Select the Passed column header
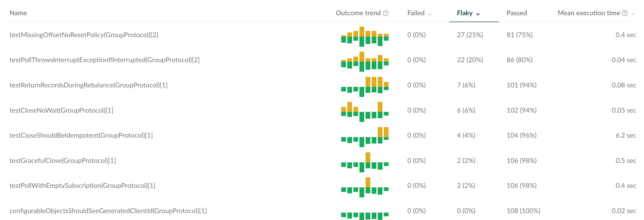644x220 pixels. tap(516, 13)
